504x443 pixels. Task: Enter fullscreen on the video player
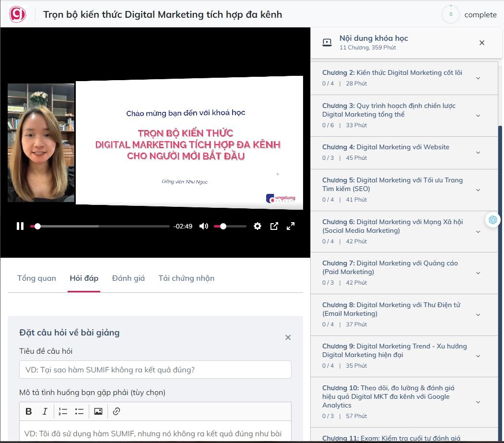(291, 226)
